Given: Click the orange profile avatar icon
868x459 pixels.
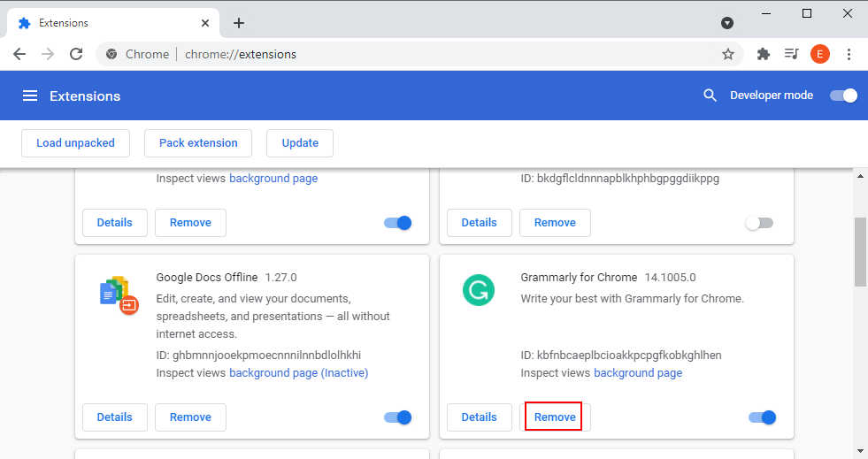Looking at the screenshot, I should (820, 54).
